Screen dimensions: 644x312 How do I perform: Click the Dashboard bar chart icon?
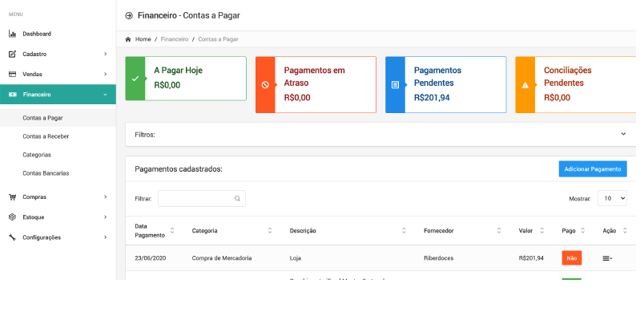click(x=12, y=34)
